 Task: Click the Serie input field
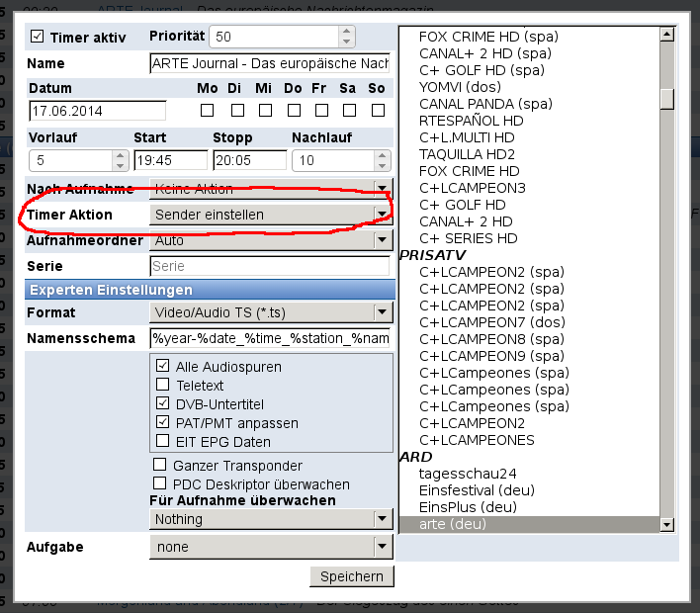tap(269, 266)
